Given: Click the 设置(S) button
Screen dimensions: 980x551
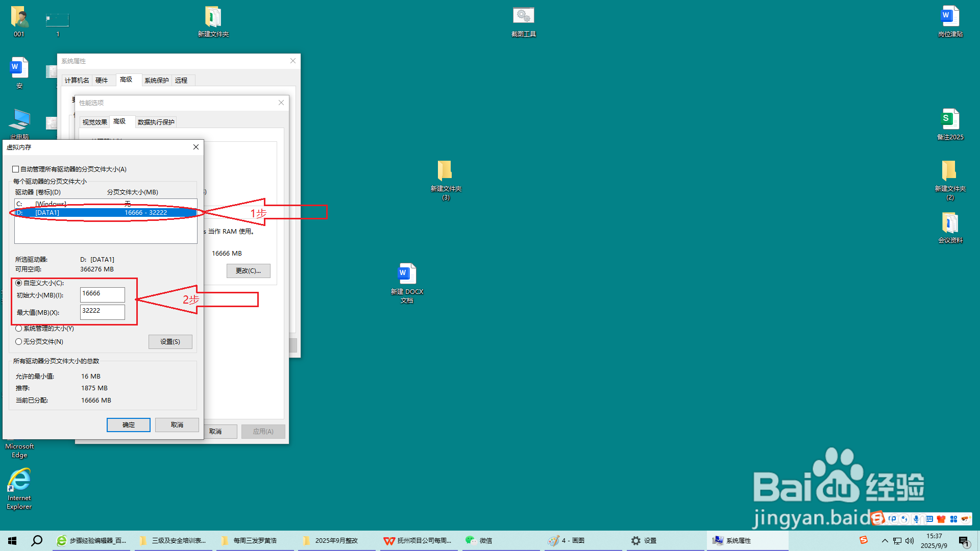Looking at the screenshot, I should 170,342.
